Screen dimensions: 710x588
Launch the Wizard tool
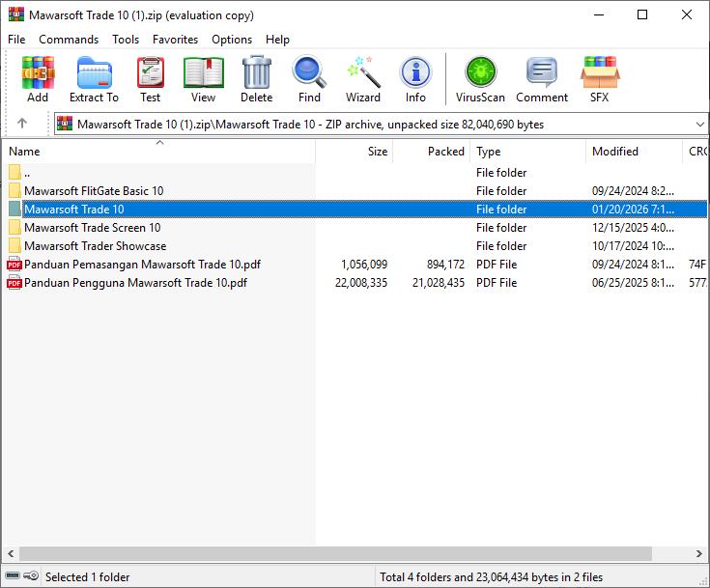coord(363,79)
